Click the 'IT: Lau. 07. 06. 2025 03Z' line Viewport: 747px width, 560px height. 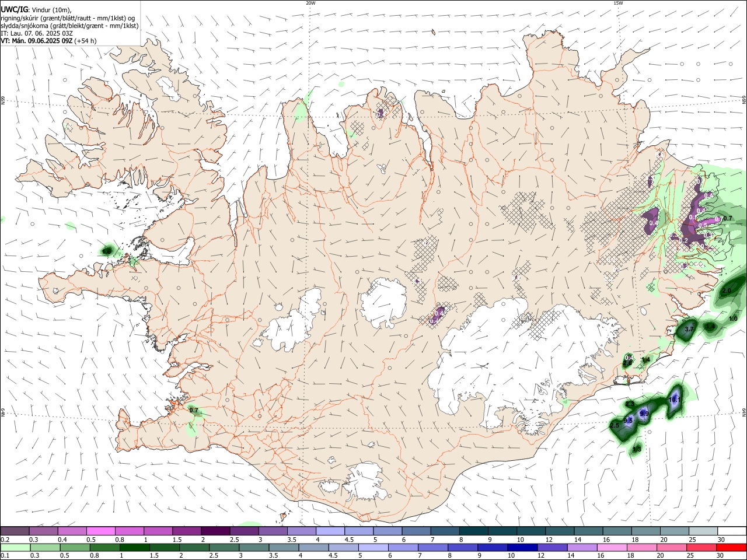pyautogui.click(x=37, y=33)
